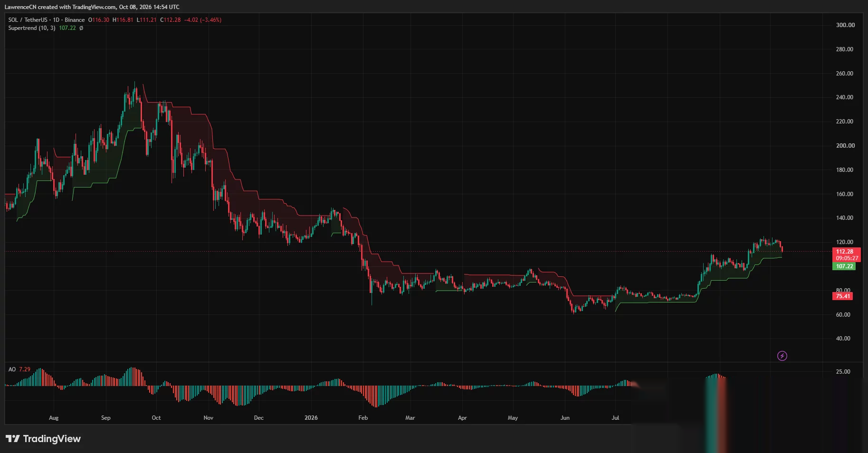Click the LawrenceCN created with TradingView.com header
Image resolution: width=868 pixels, height=453 pixels.
coord(92,7)
